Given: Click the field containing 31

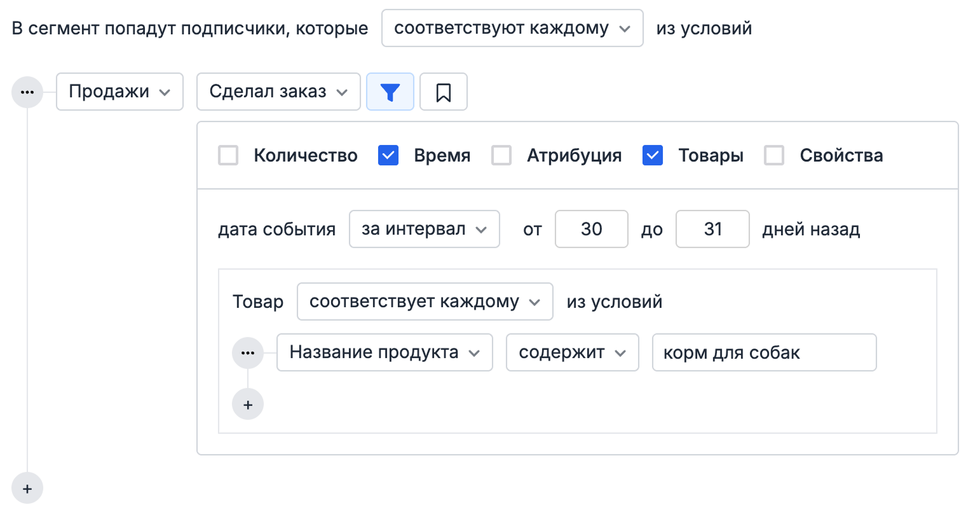Looking at the screenshot, I should (x=712, y=229).
